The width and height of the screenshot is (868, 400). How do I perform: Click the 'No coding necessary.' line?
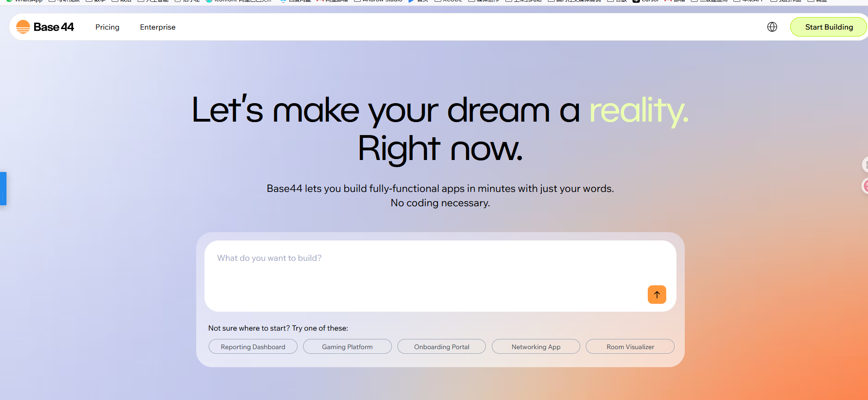coord(440,203)
